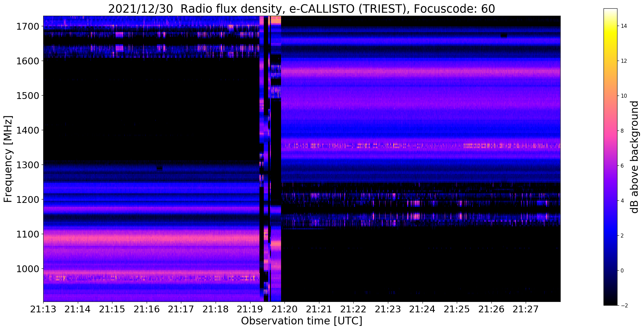Click the colorbar tick label 2
Viewport: 644px width, 330px height.
click(x=622, y=236)
